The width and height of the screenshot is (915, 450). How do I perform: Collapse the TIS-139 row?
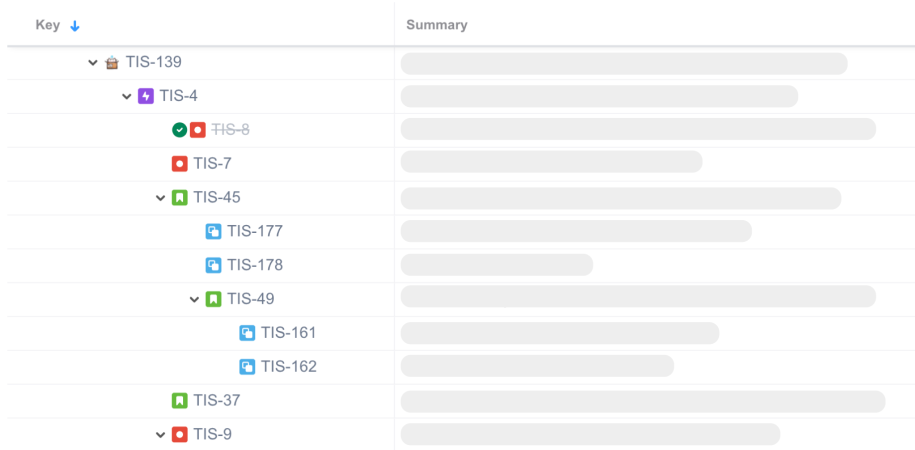[x=93, y=63]
